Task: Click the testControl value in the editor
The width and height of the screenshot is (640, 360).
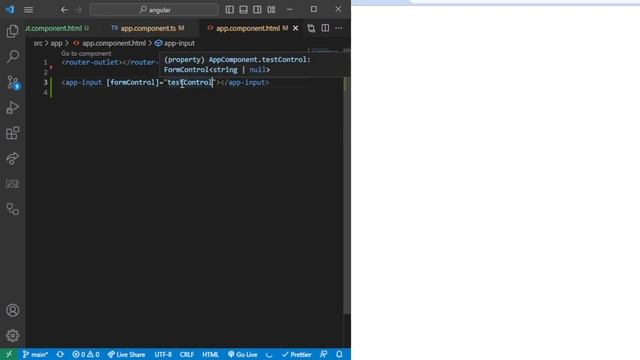Action: [x=190, y=82]
